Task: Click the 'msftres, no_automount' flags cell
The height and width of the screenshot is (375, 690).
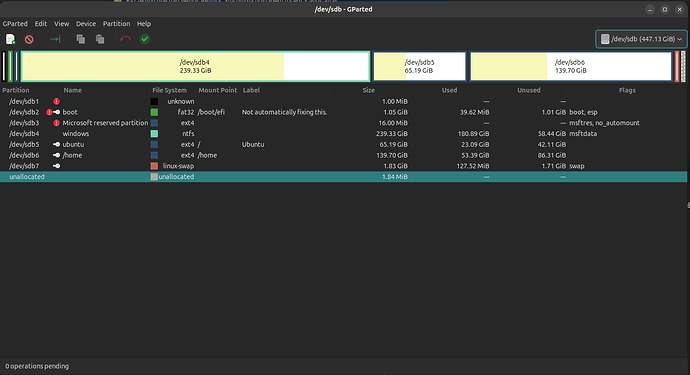Action: click(x=605, y=123)
